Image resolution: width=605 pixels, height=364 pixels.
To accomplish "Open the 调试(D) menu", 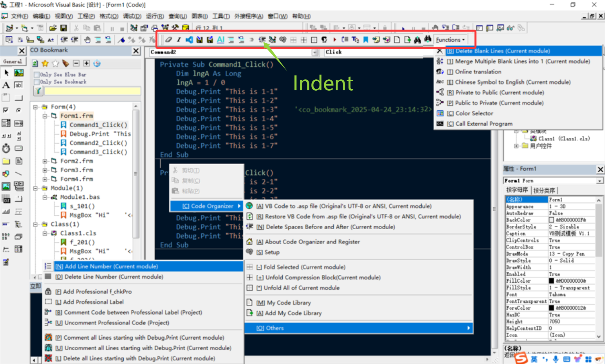I will pos(132,16).
